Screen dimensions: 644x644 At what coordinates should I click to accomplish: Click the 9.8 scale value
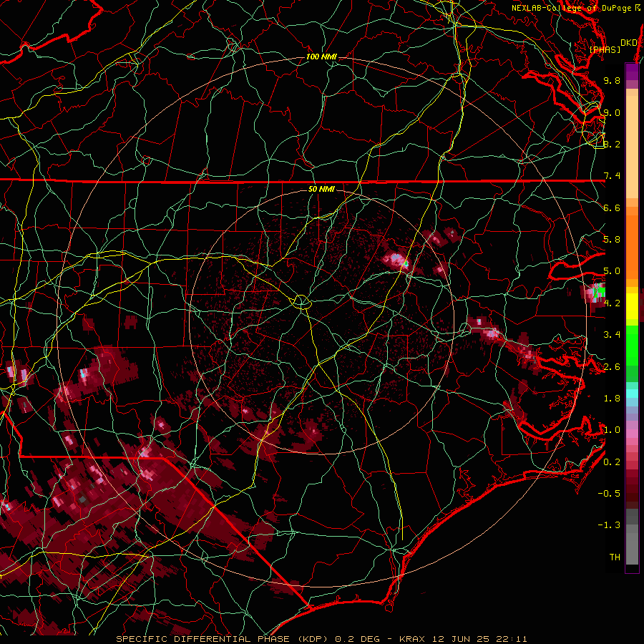point(612,80)
